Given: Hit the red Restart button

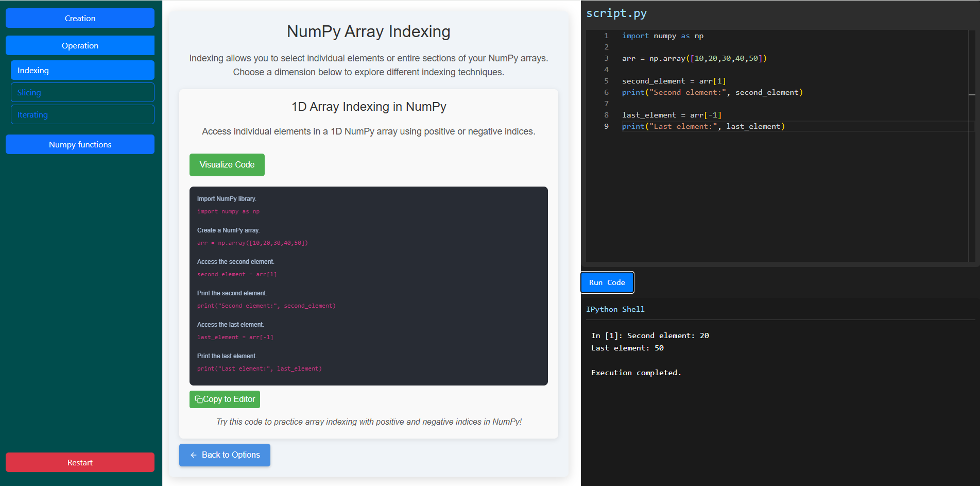Looking at the screenshot, I should [80, 462].
